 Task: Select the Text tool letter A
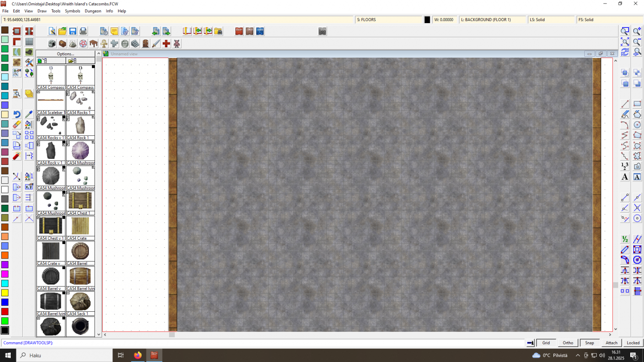(x=625, y=177)
